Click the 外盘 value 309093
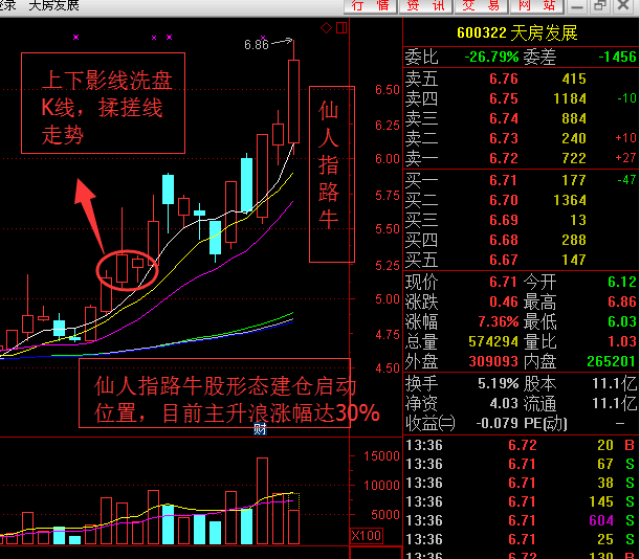Viewport: 640px width, 559px height. (x=493, y=361)
